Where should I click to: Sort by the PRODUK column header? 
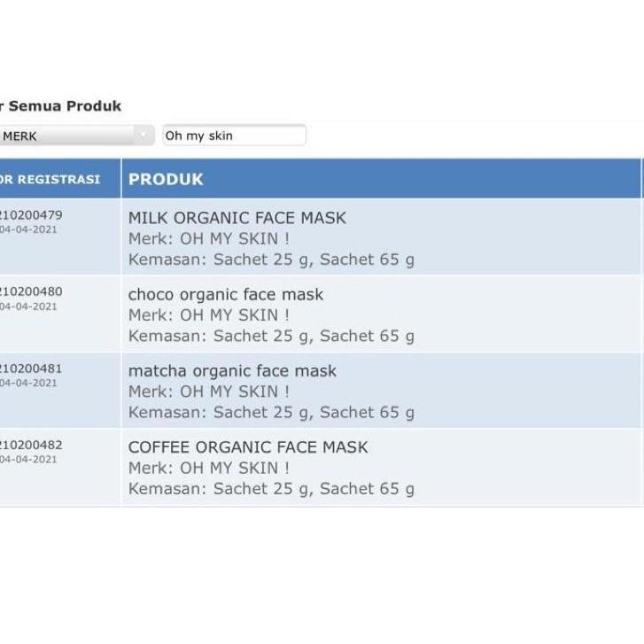coord(166,179)
